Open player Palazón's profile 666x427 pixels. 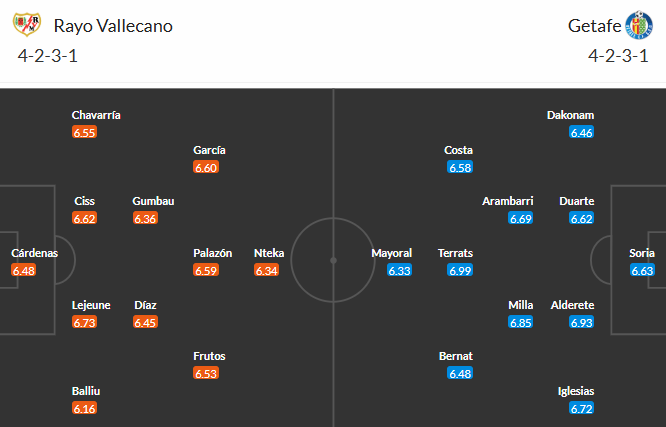[x=212, y=253]
